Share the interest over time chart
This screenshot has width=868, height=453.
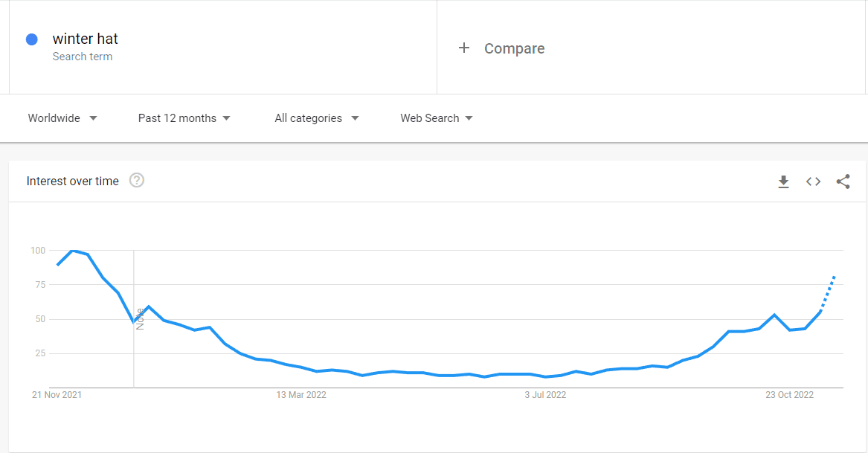tap(843, 181)
